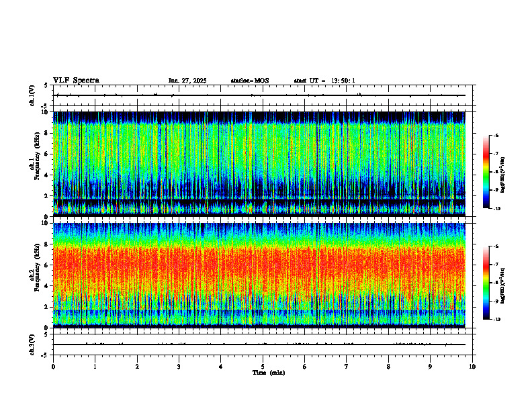Viewport: 532px width, 411px height.
Task: Click the ch.2 colorbar log(PSD) label
Action: point(503,286)
